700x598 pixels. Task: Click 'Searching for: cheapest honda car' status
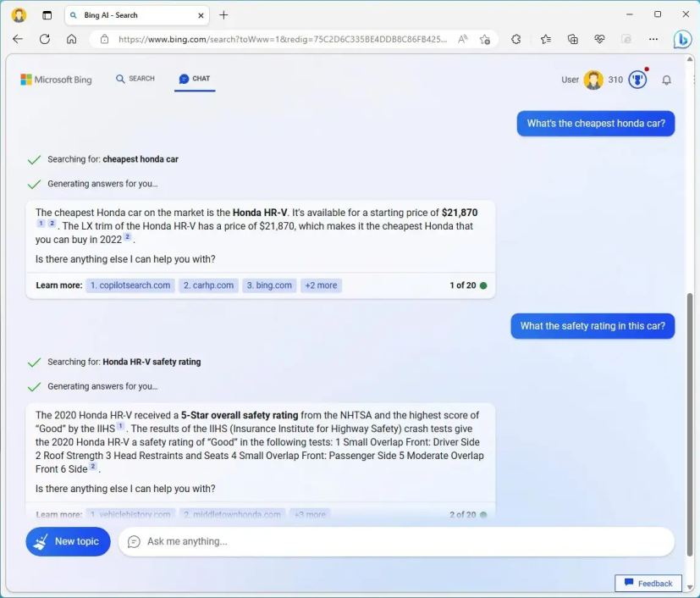tap(113, 159)
